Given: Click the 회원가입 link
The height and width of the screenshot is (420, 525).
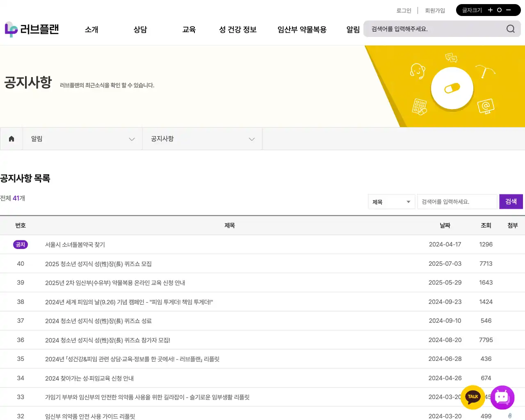Looking at the screenshot, I should tap(435, 11).
